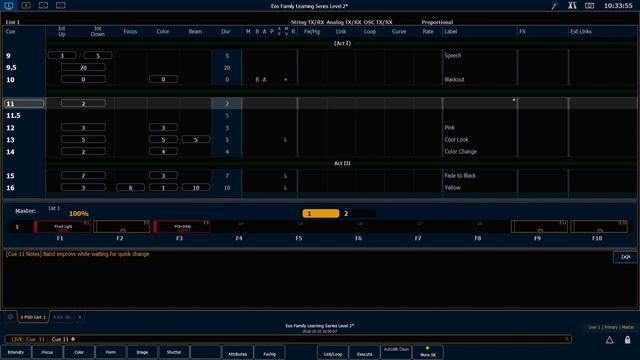Click the icon left of the camera icon
The width and height of the screenshot is (640, 360).
click(x=572, y=6)
